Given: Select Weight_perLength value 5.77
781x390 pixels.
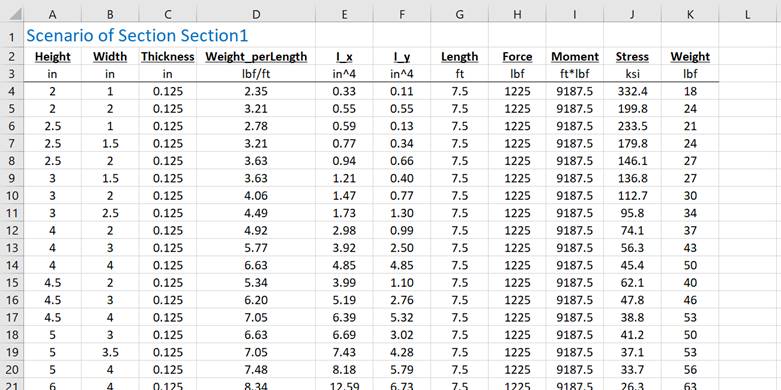Looking at the screenshot, I should click(256, 248).
